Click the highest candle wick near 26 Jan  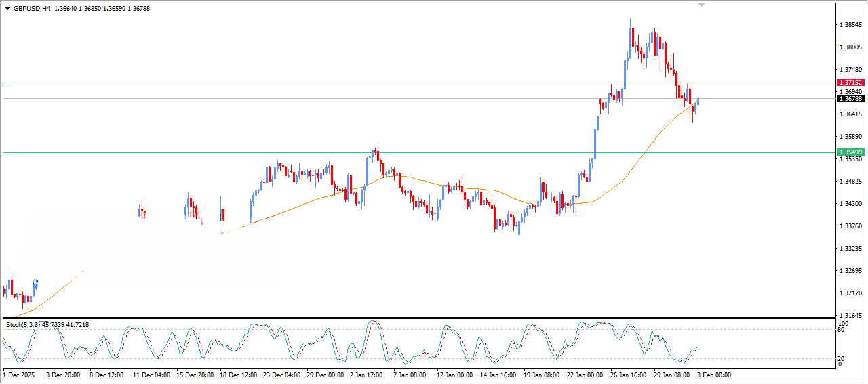631,21
